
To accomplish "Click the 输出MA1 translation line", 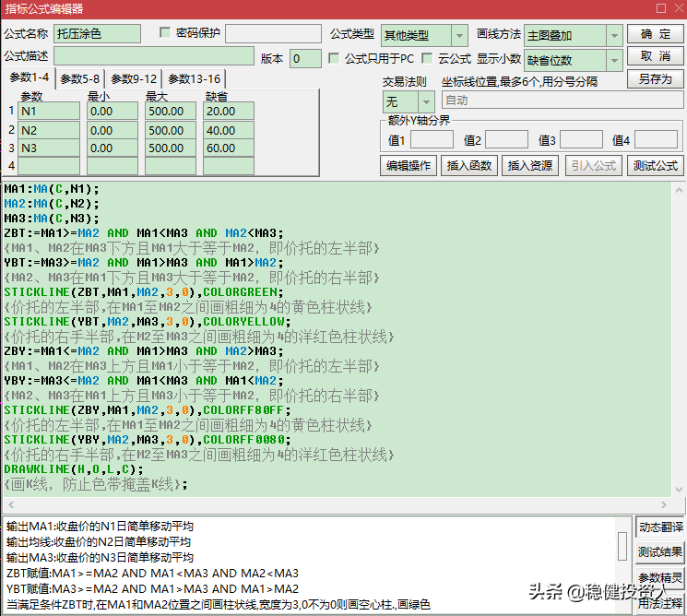I will [x=100, y=527].
